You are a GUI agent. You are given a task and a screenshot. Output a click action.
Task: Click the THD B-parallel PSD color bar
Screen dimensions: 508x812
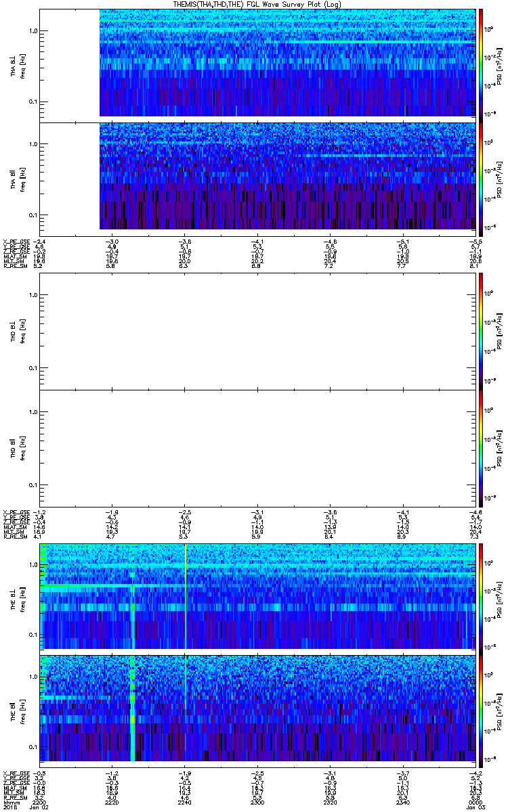tap(482, 447)
